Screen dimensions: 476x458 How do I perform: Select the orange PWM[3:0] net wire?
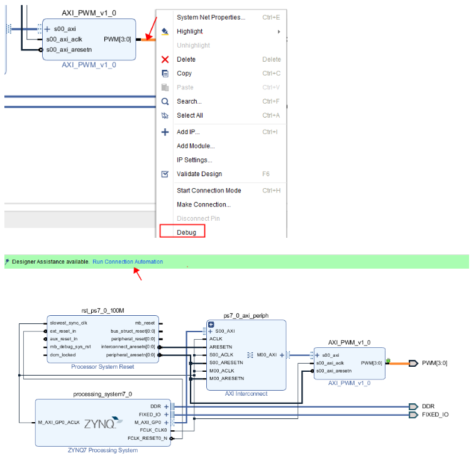coord(399,364)
